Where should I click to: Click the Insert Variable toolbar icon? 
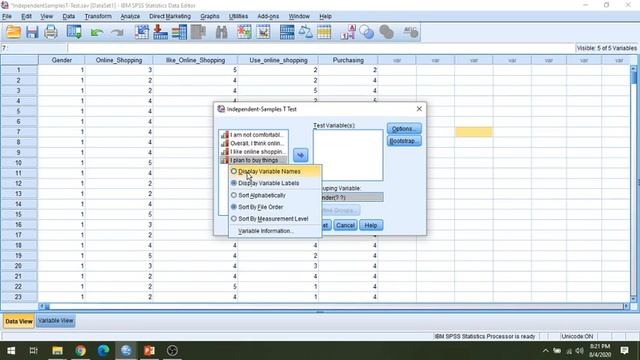point(263,32)
